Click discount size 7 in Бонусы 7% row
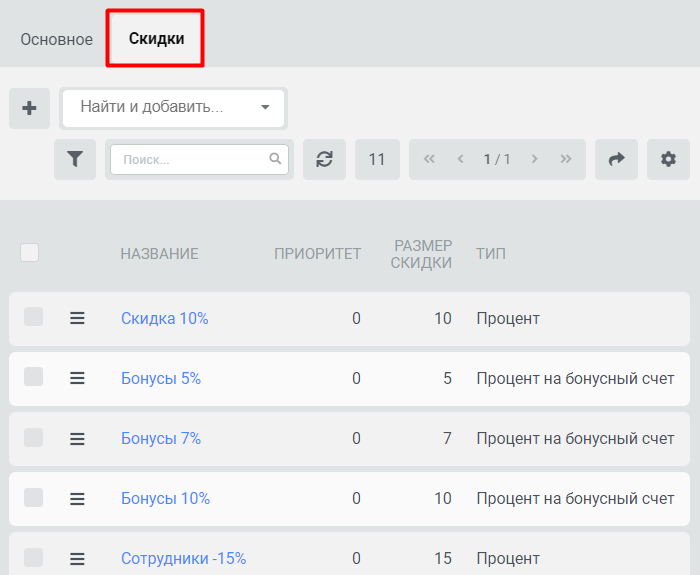The width and height of the screenshot is (700, 575). pos(447,438)
